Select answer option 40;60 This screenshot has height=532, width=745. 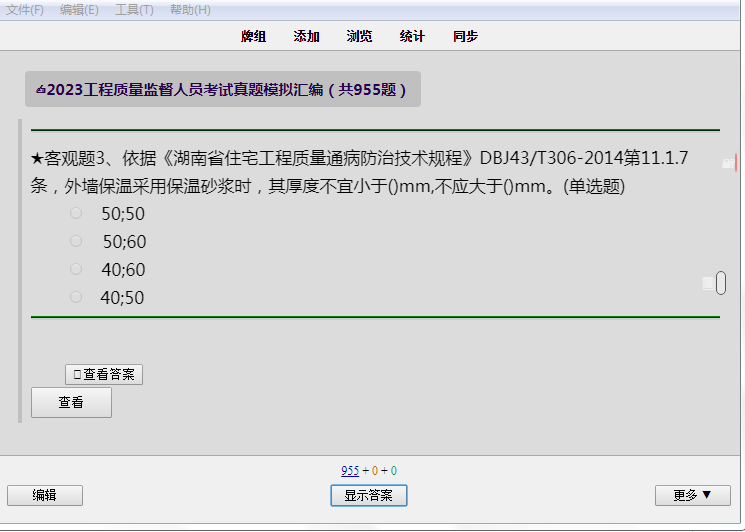[x=76, y=269]
